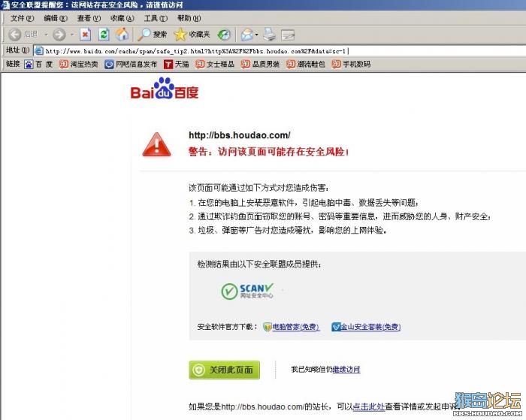Click the 链接 links bar label
Screen dimensions: 526x420
point(13,63)
